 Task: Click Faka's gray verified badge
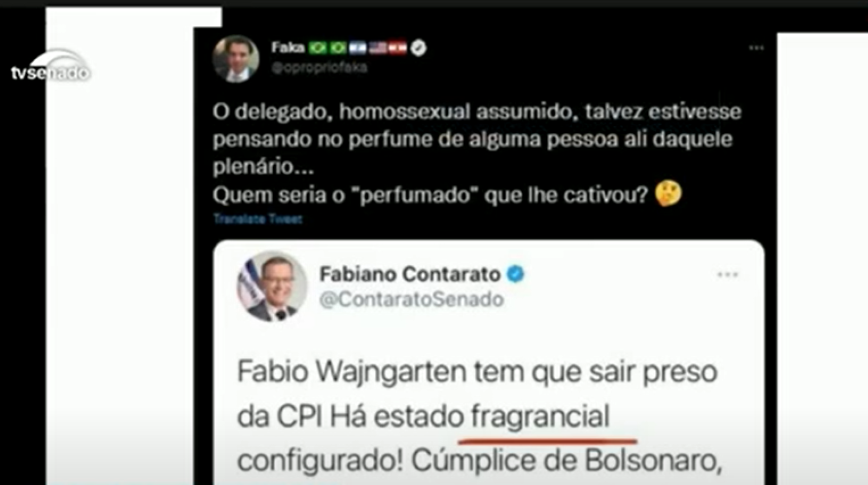(x=419, y=48)
